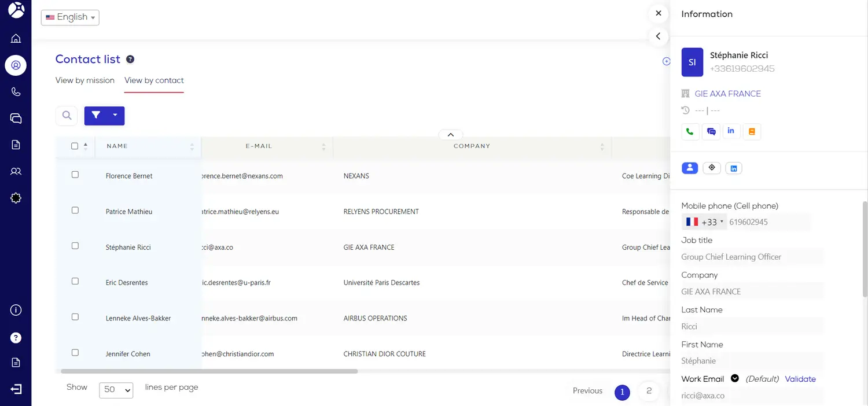868x406 pixels.
Task: Click the search magnifier icon
Action: 67,116
